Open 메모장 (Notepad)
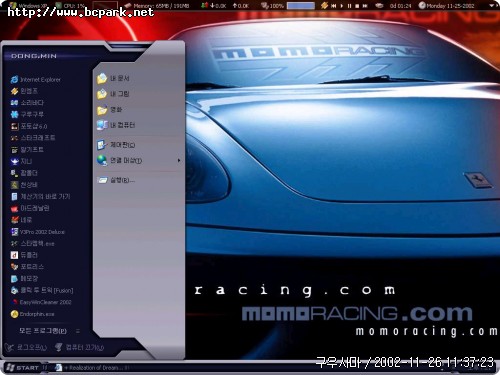 pyautogui.click(x=24, y=278)
